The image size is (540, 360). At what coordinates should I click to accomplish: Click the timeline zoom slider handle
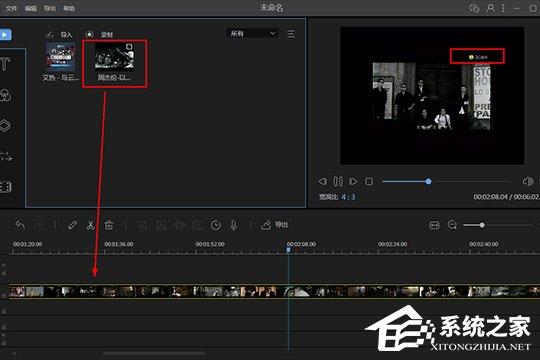482,225
